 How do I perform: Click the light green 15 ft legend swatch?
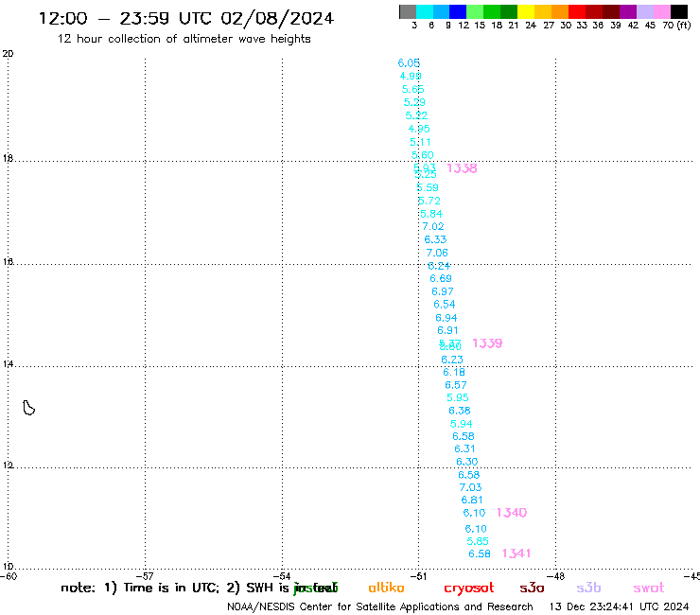tap(475, 11)
